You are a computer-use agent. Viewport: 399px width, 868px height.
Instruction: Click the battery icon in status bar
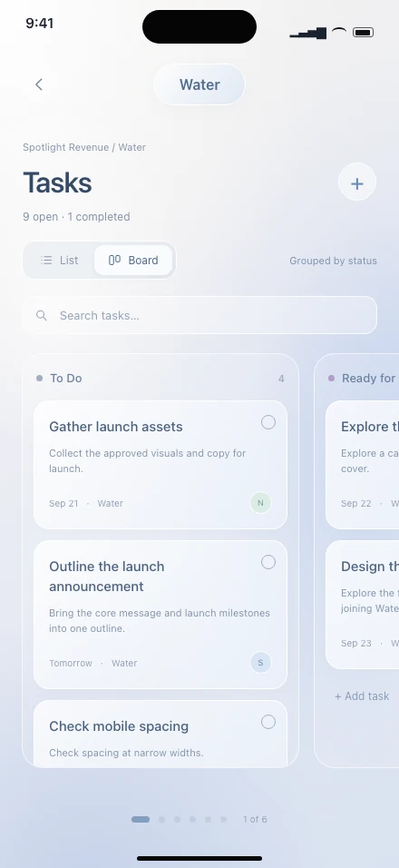363,33
